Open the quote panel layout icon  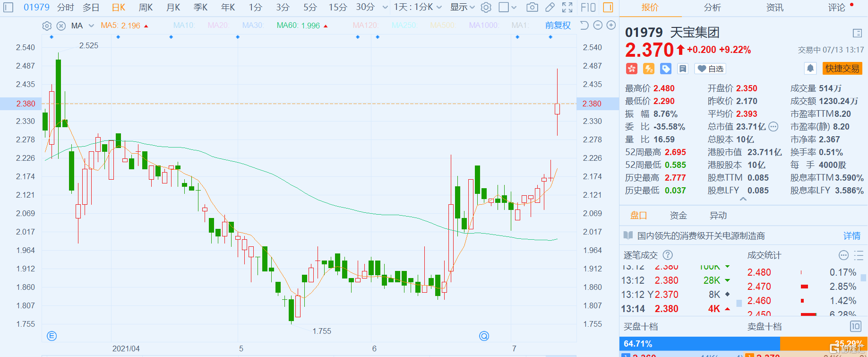tap(857, 33)
